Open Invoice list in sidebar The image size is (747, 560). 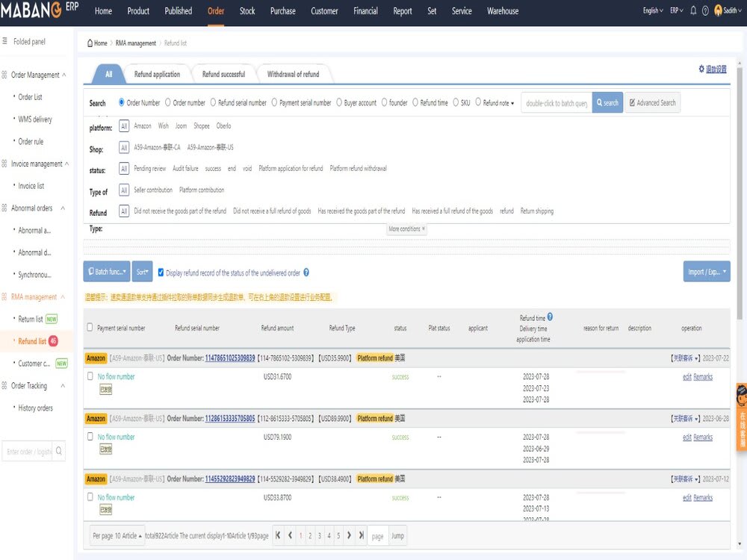31,186
